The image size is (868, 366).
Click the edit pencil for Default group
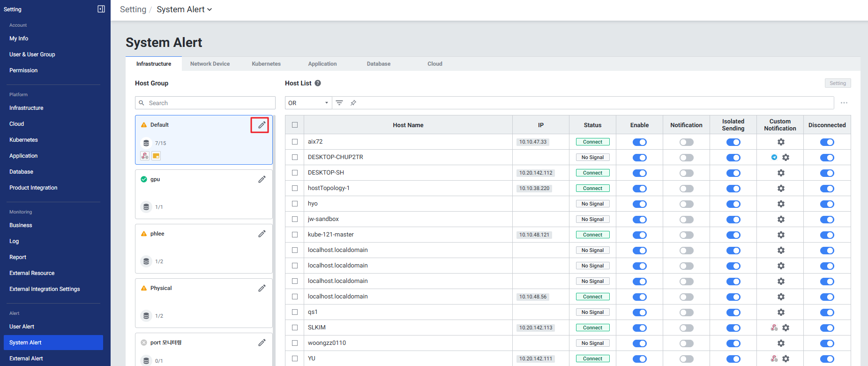(x=262, y=125)
